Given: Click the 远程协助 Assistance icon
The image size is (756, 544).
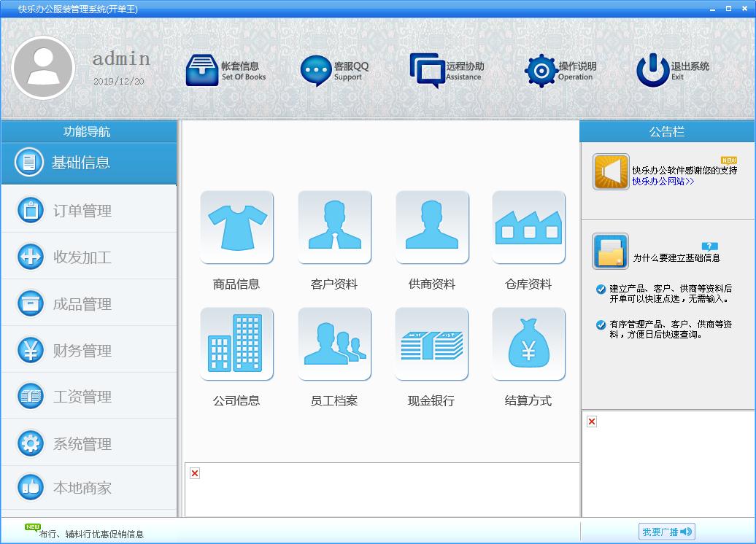Looking at the screenshot, I should (427, 70).
